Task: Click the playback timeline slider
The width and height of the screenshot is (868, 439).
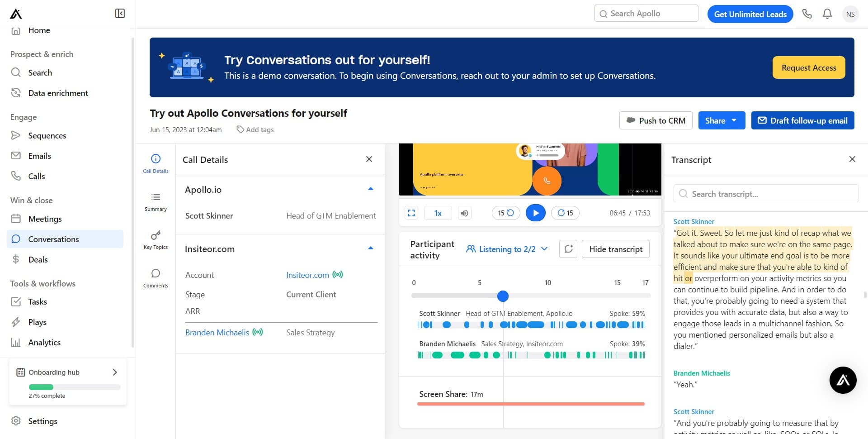Action: 503,296
